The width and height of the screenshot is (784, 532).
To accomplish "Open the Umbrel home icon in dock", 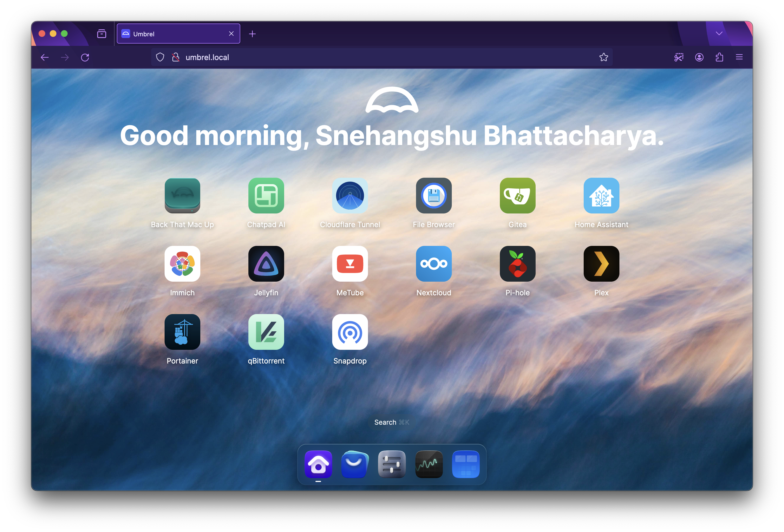I will [x=317, y=464].
